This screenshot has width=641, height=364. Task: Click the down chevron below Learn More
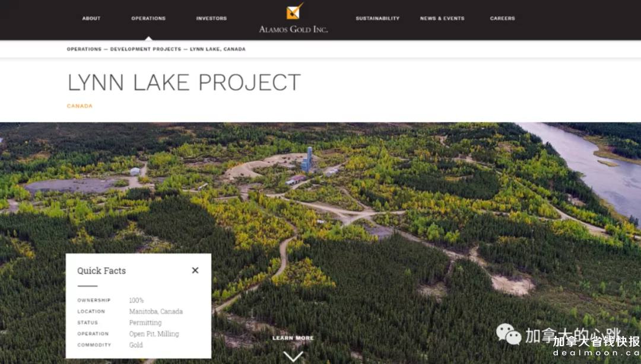tap(293, 356)
